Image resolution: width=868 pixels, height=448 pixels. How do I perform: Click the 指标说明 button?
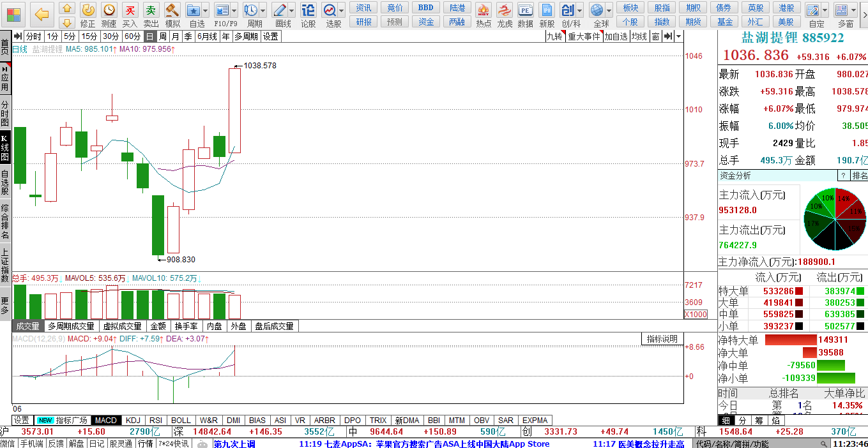pyautogui.click(x=662, y=339)
